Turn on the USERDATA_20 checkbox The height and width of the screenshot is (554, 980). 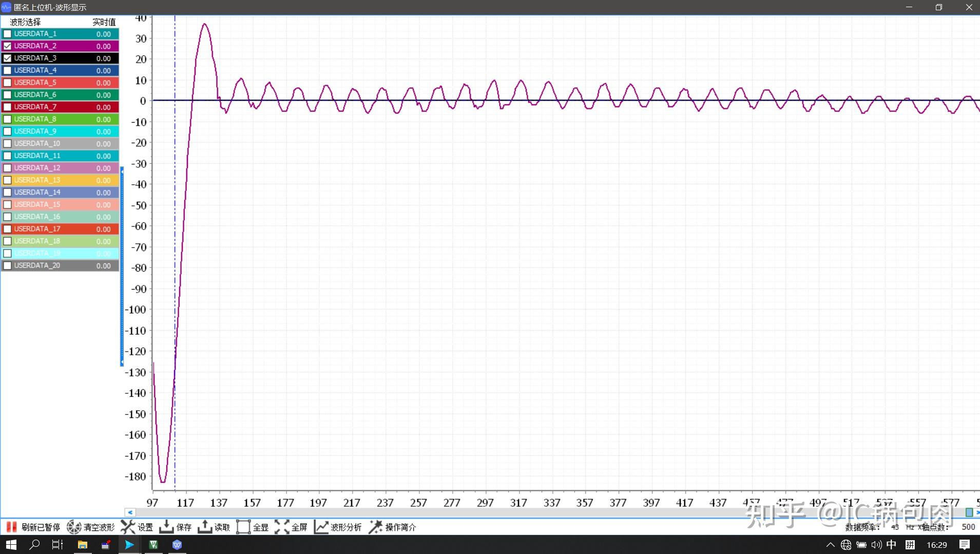click(x=7, y=265)
